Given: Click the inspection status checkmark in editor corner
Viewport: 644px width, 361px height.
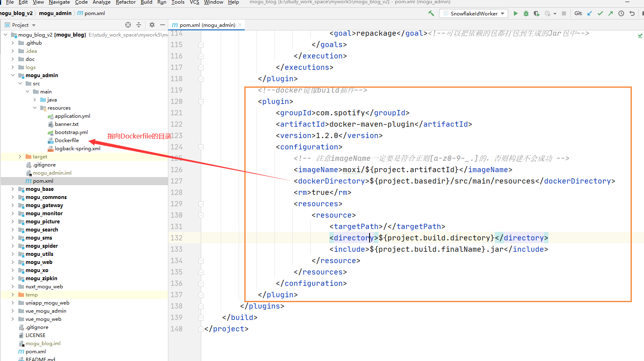Looking at the screenshot, I should (x=640, y=36).
